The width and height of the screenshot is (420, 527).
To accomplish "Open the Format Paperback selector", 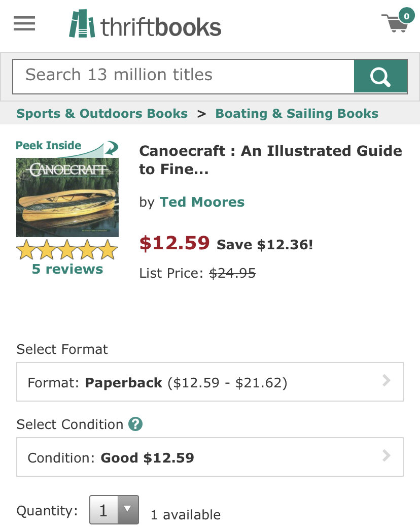I will point(210,382).
